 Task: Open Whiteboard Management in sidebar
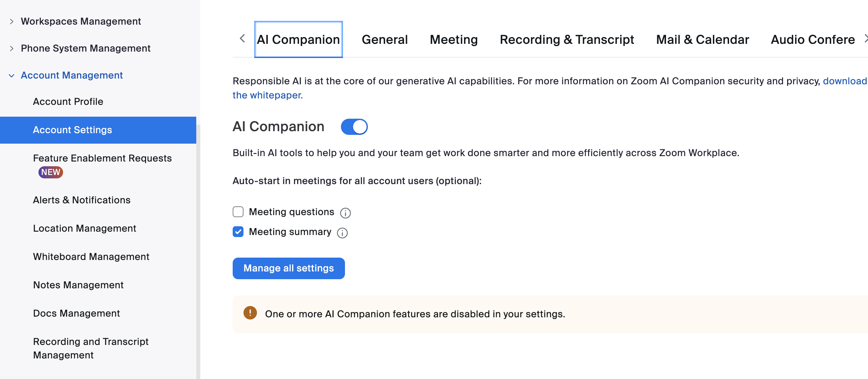tap(91, 257)
